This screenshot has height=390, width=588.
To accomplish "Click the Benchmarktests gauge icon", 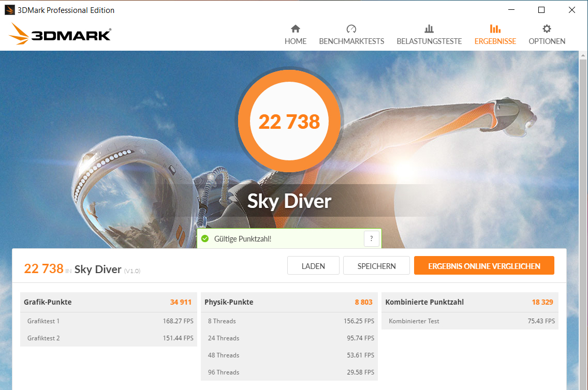I will [x=351, y=29].
